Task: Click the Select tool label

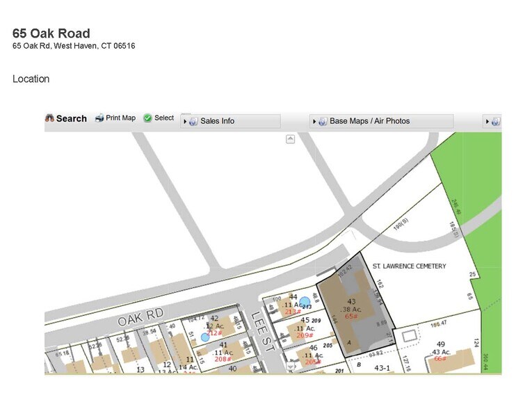Action: point(164,118)
